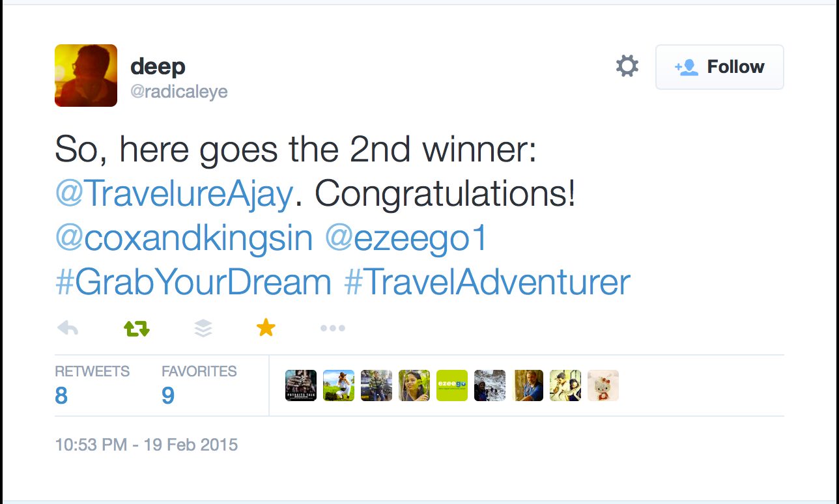Open the additional actions dropdown
Viewport: 839px width, 504px height.
[332, 328]
